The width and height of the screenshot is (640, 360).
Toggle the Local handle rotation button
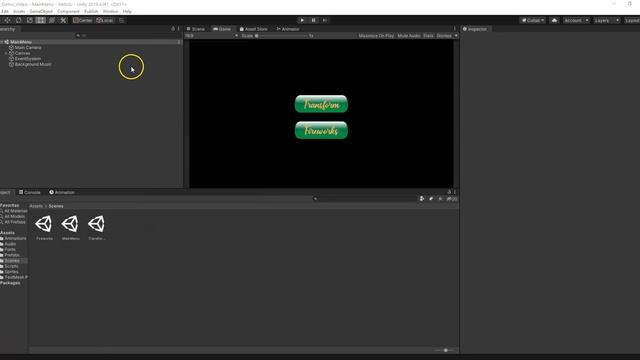[104, 20]
